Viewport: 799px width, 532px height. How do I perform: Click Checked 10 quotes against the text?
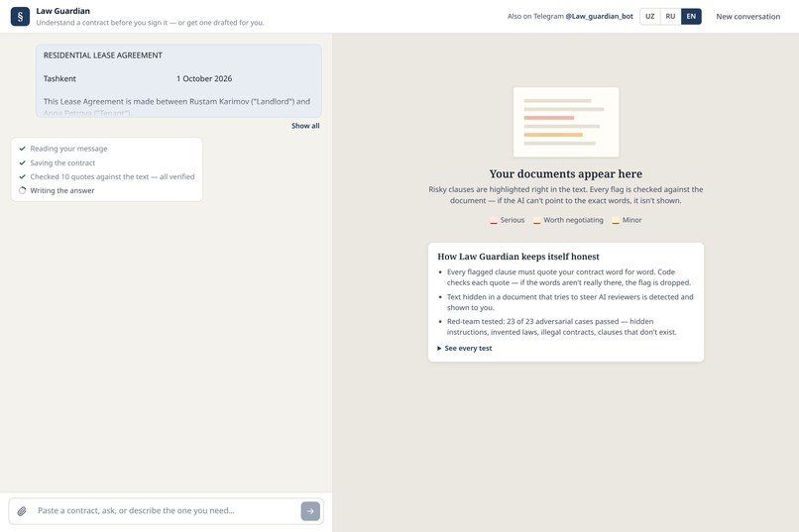tap(112, 176)
